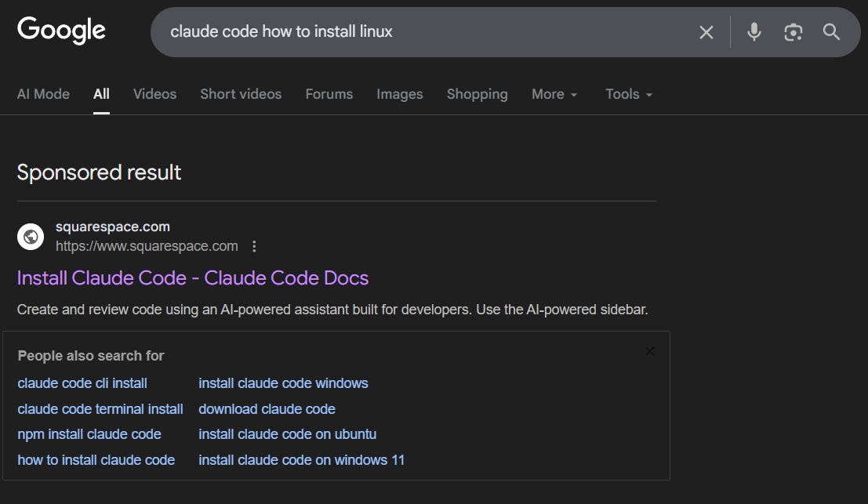Click the magnifying glass search icon
This screenshot has height=504, width=868.
coord(831,32)
